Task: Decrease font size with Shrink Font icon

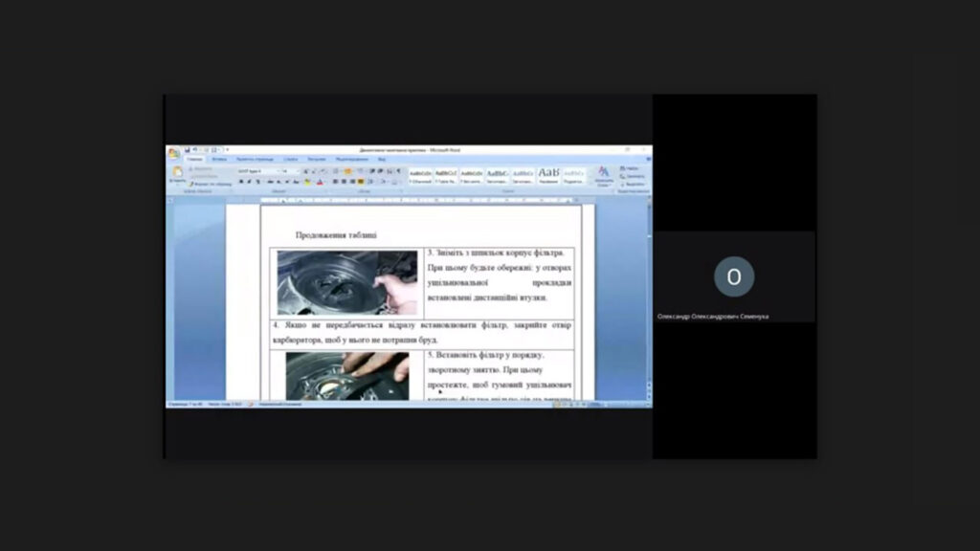Action: [314, 171]
